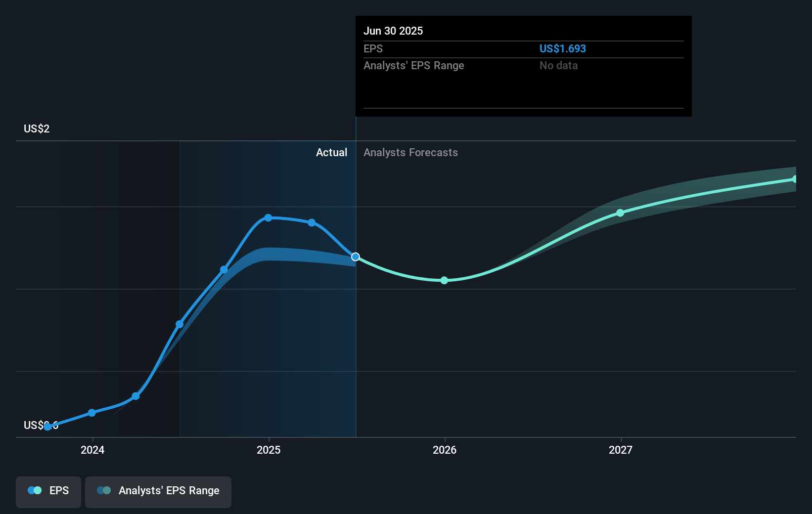
Task: Click the 'Actual' section label
Action: 331,152
